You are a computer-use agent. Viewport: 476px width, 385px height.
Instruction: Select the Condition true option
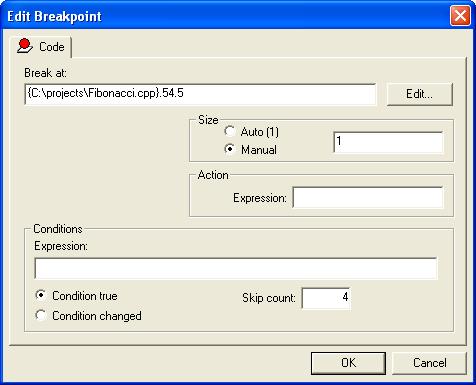click(x=76, y=296)
